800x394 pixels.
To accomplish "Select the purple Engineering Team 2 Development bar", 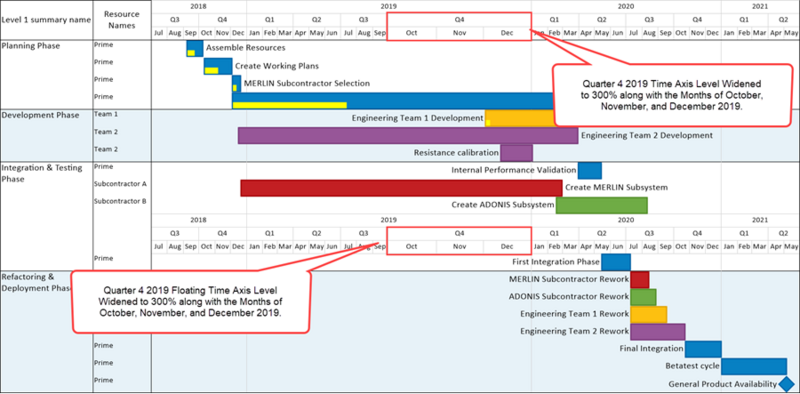I will (408, 136).
